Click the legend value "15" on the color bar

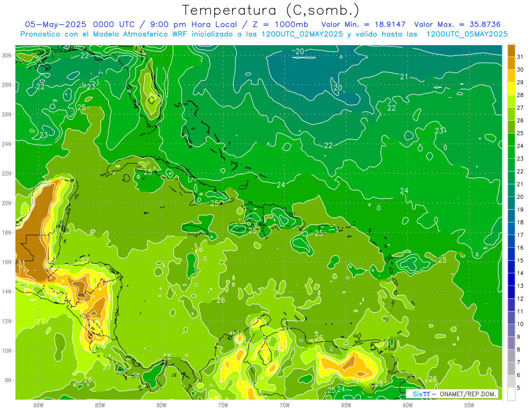tap(520, 260)
